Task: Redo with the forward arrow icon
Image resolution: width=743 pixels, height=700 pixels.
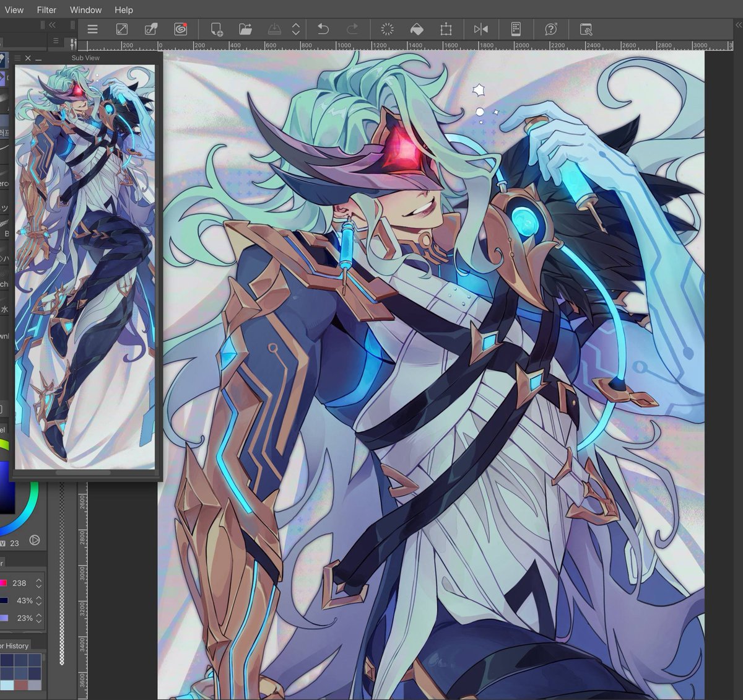Action: tap(352, 29)
